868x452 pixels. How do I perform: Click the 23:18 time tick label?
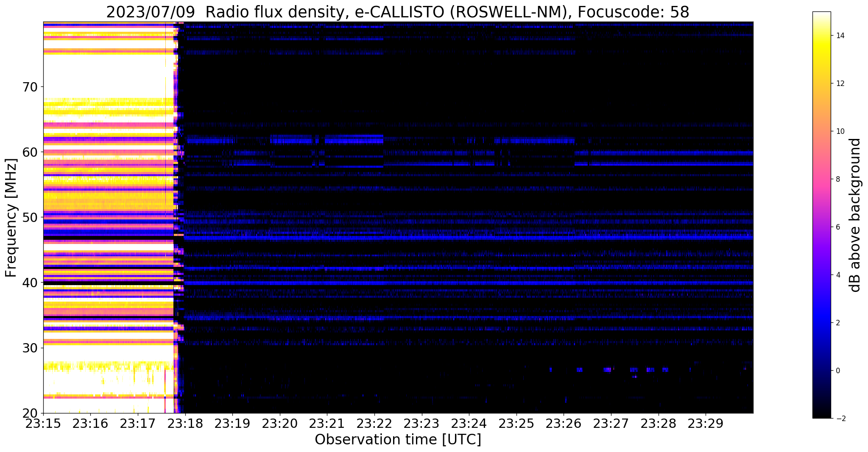click(x=185, y=424)
